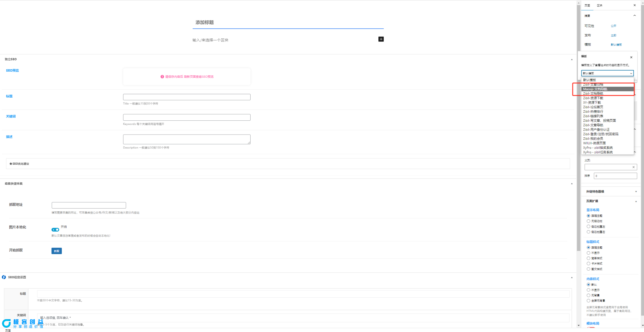Collapse the 独立SEO panel arrow
The image size is (644, 332).
point(571,59)
